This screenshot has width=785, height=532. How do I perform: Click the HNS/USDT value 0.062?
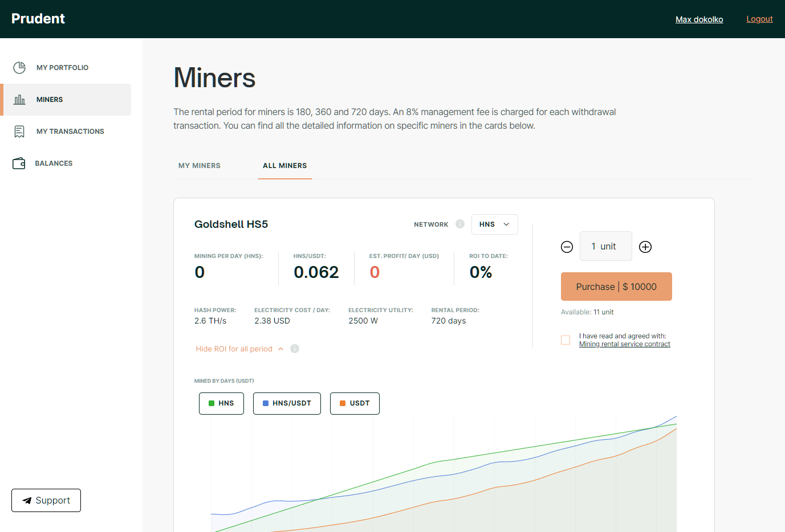316,272
